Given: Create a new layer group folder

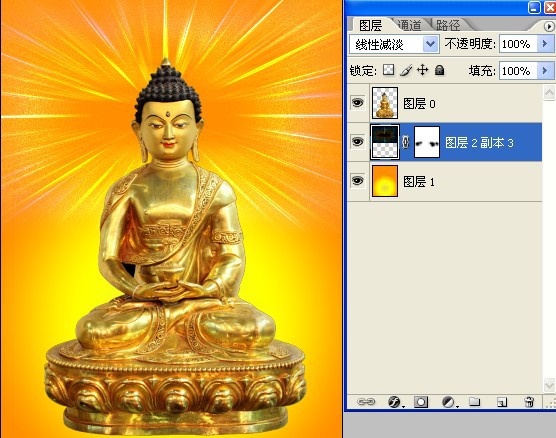Looking at the screenshot, I should pos(474,401).
